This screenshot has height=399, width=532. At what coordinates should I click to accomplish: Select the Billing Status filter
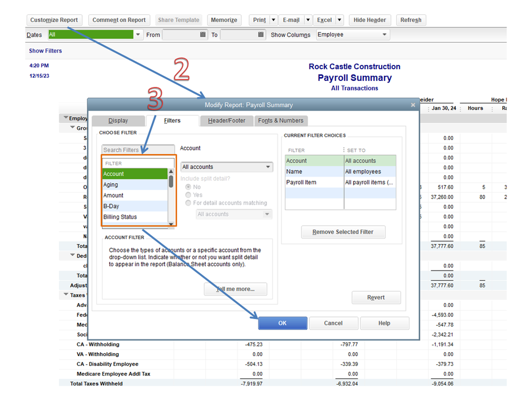[x=135, y=217]
